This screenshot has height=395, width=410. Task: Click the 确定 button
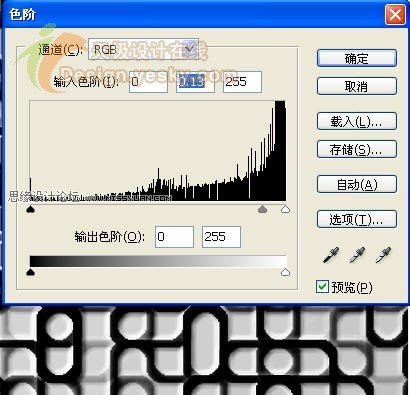357,58
